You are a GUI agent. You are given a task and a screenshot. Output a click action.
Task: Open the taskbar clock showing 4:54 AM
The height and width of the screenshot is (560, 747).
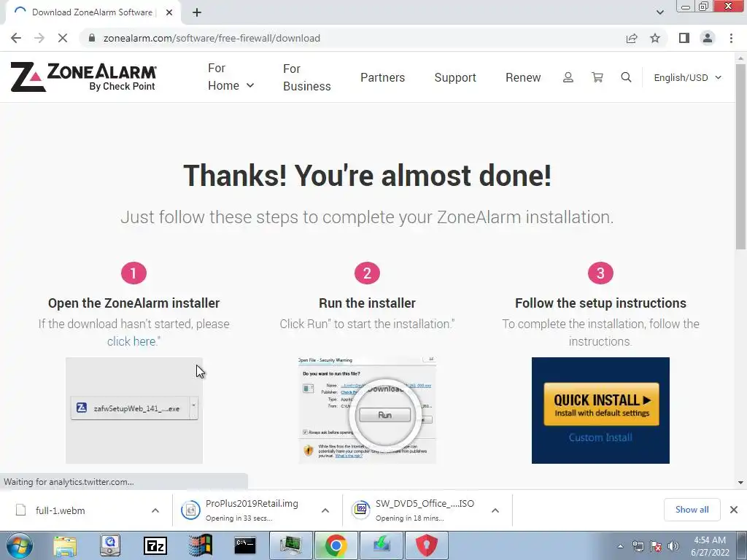(x=710, y=546)
